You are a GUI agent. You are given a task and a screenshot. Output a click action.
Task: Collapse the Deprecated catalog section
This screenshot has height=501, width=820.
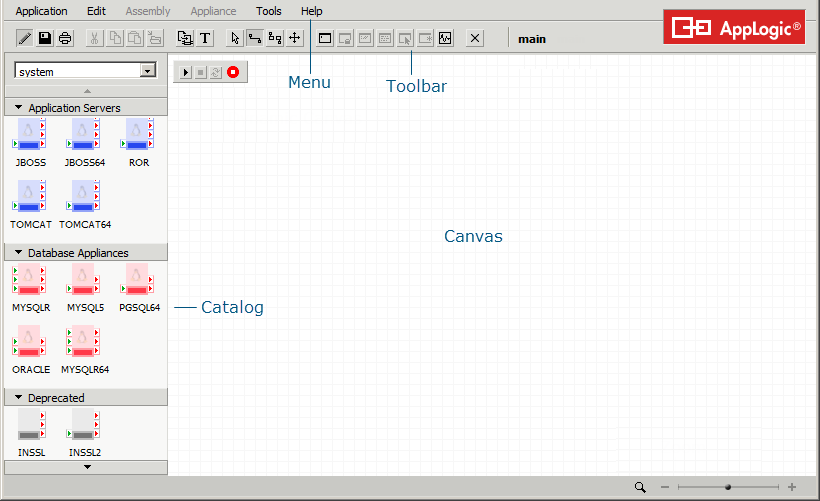[x=19, y=398]
